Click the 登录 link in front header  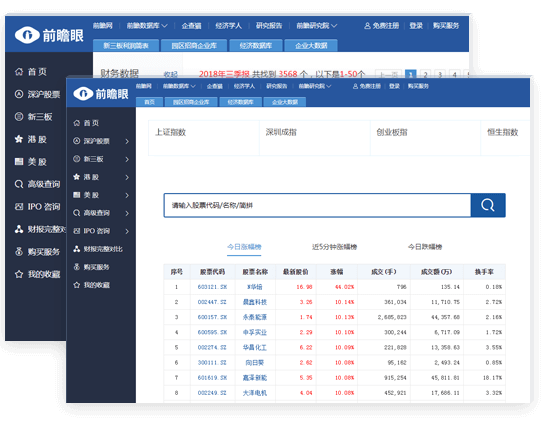(394, 86)
